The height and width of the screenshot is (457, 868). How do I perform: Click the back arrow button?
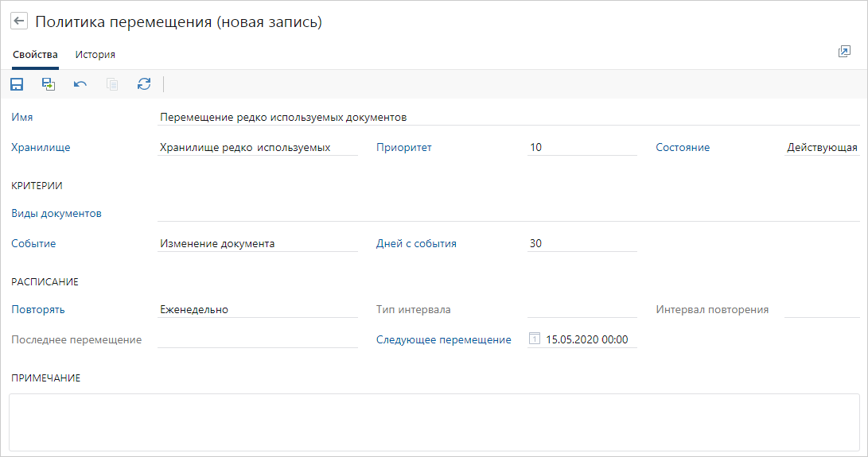point(19,22)
